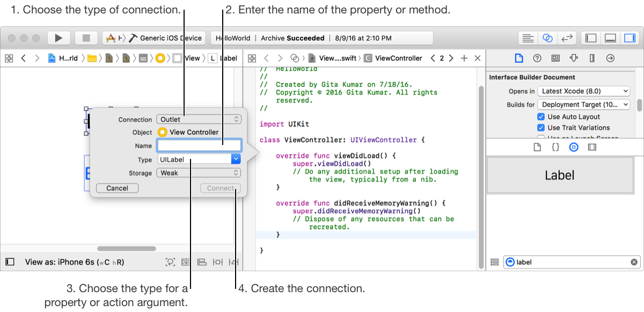Open the Connections inspector
Screen dimensions: 644x312
pos(610,58)
